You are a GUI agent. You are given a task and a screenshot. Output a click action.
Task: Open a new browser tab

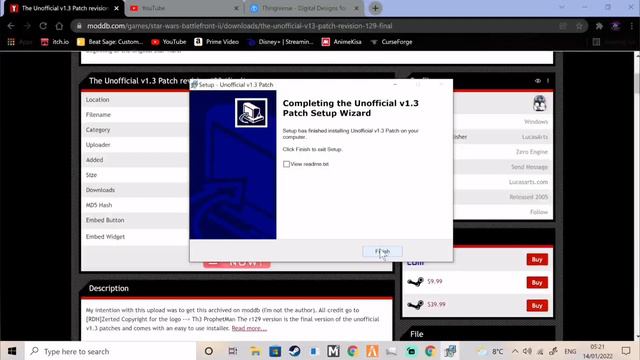[376, 8]
